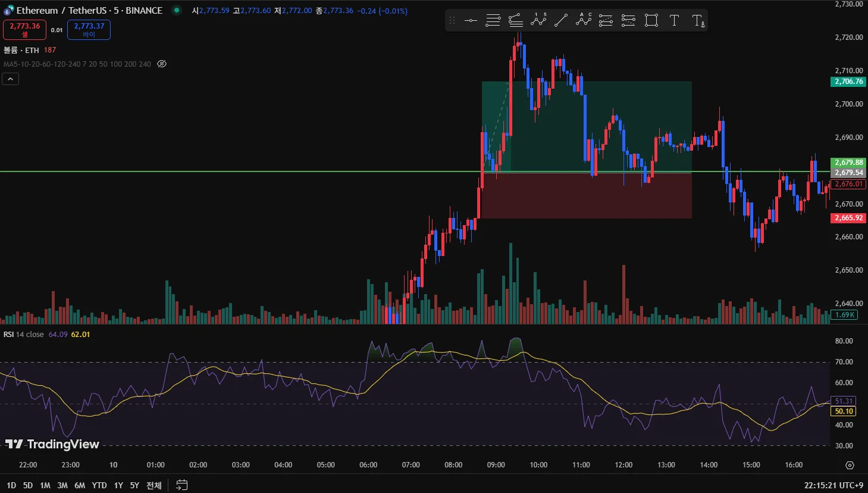868x493 pixels.
Task: Open chart scale settings gear
Action: click(850, 465)
